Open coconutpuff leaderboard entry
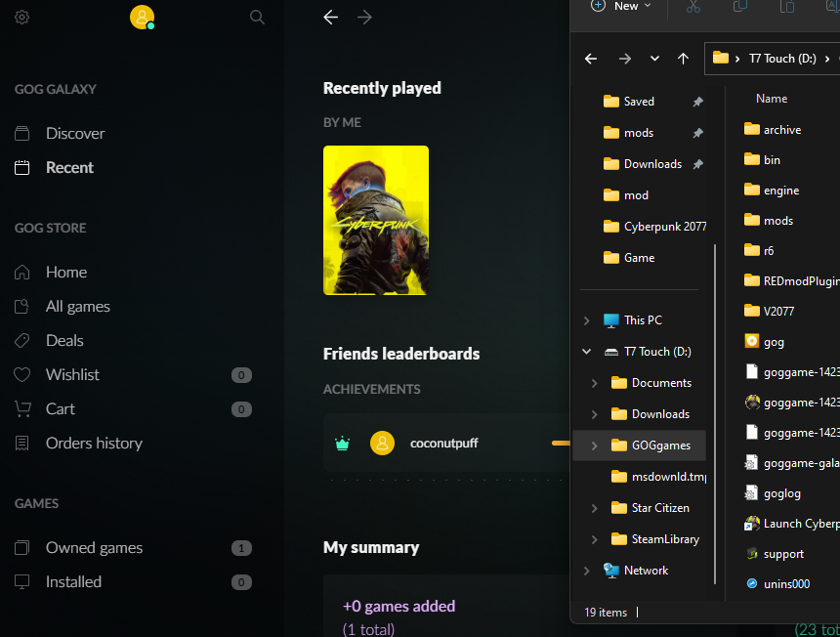Viewport: 840px width, 637px height. click(446, 443)
